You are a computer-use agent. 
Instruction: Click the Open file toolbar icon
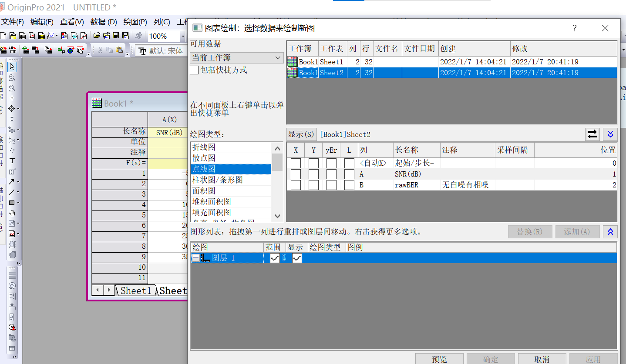point(97,36)
